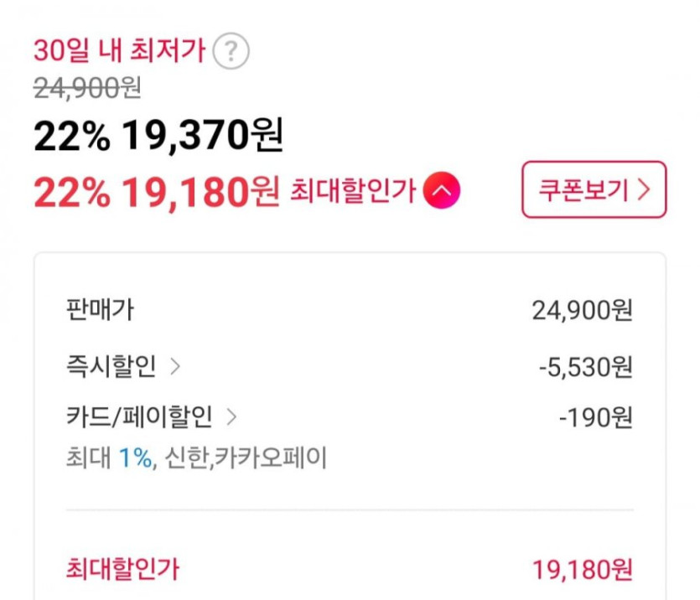This screenshot has width=700, height=600.
Task: Click the 30일 내 최저가 label
Action: (x=119, y=52)
